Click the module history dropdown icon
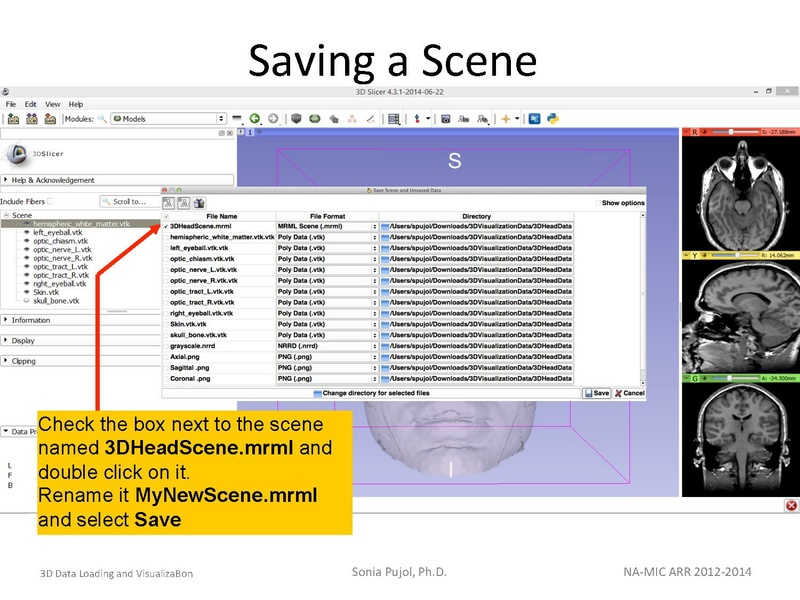Screen dimensions: 800x600 (x=236, y=118)
